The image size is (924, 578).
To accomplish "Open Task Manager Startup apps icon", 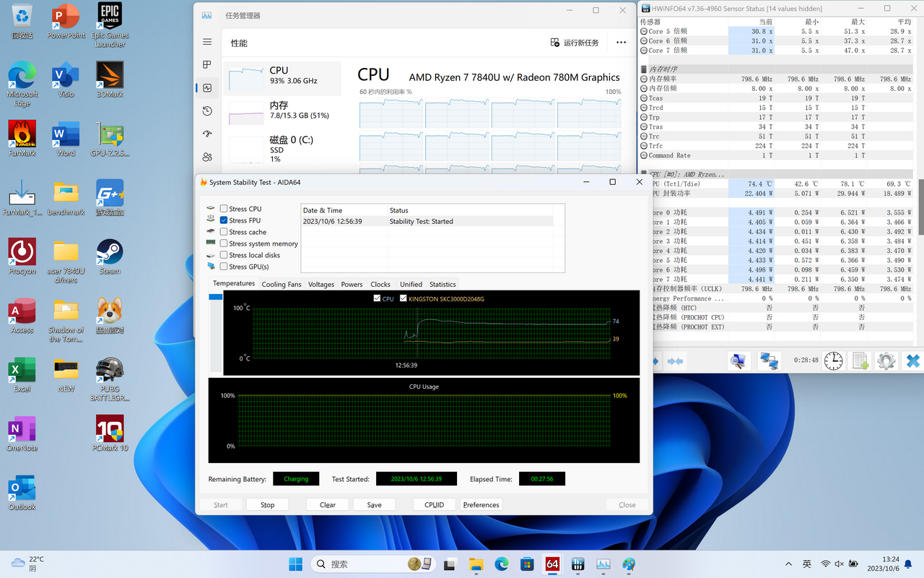I will pyautogui.click(x=207, y=134).
